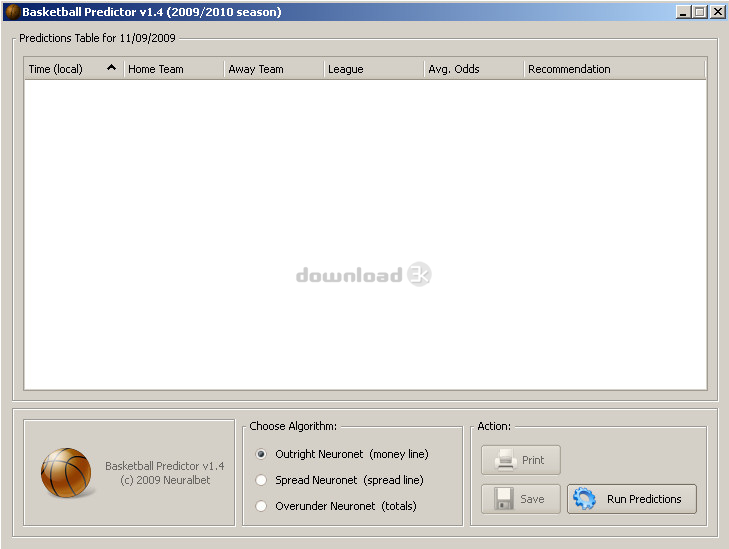Click the basketball icon in the title bar
Image resolution: width=729 pixels, height=549 pixels.
[13, 12]
